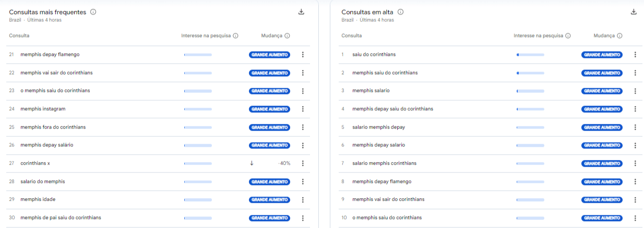The image size is (644, 228).
Task: Open more options for salario memphis corinthians
Action: (635, 163)
